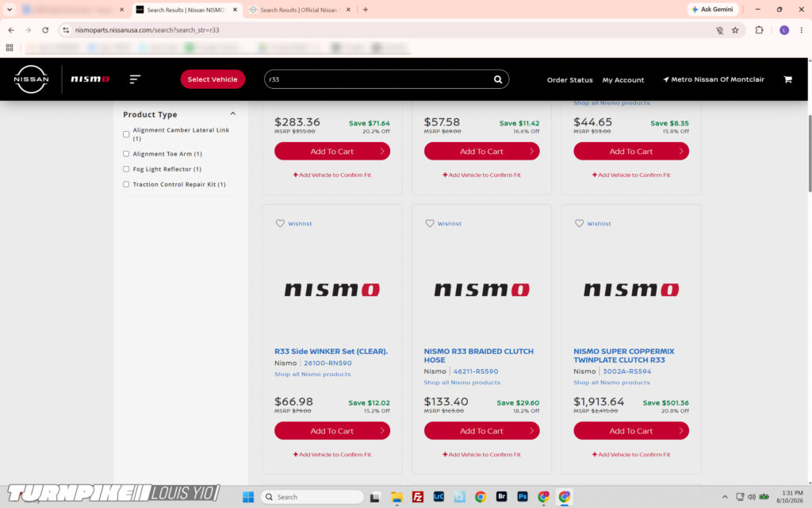Wishlist heart for NISMO SUPER COPPERMIX TWINPLATE CLUTCH
This screenshot has height=508, width=812.
[579, 223]
